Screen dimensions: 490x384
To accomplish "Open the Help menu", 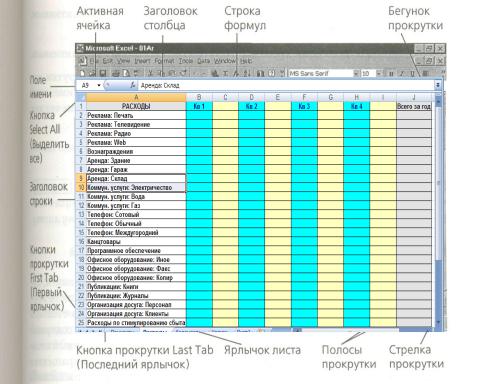I will (x=246, y=61).
